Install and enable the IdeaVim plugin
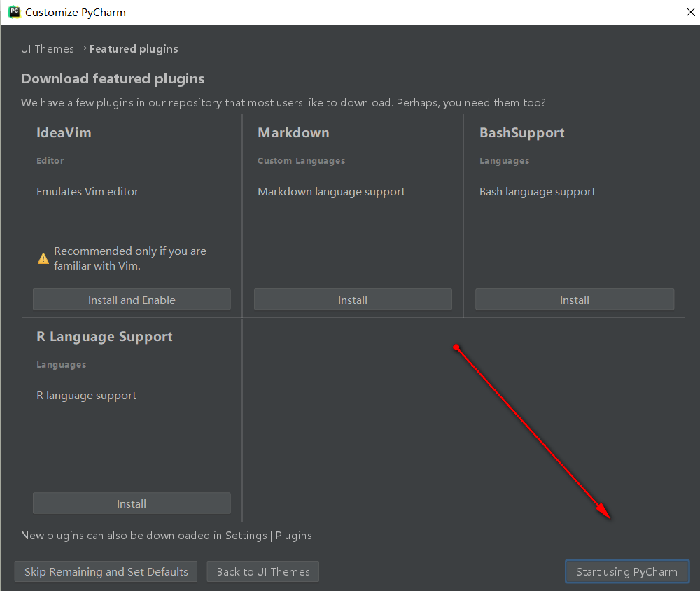 click(x=132, y=300)
